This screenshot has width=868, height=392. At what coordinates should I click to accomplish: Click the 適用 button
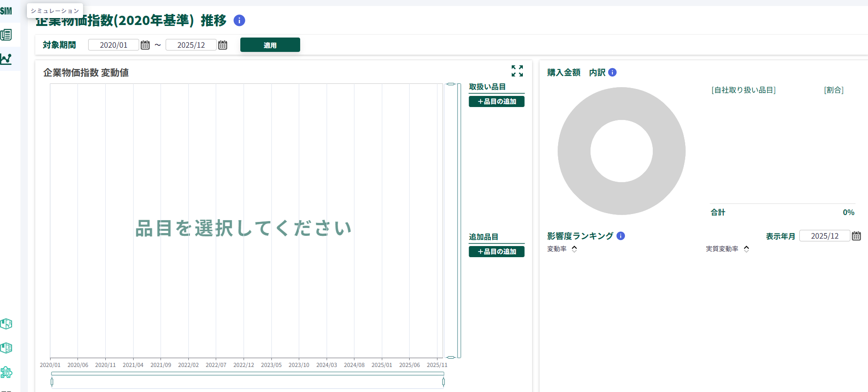tap(270, 45)
